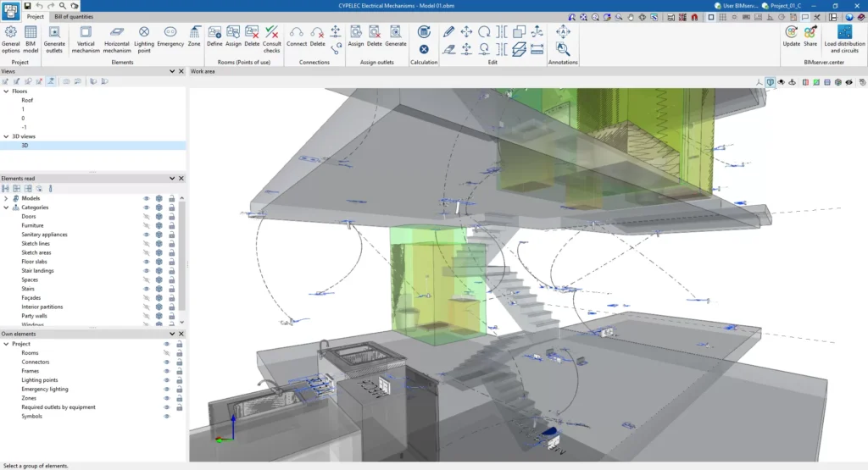Collapse the Categories tree node
Viewport: 868px width, 470px height.
click(6, 207)
